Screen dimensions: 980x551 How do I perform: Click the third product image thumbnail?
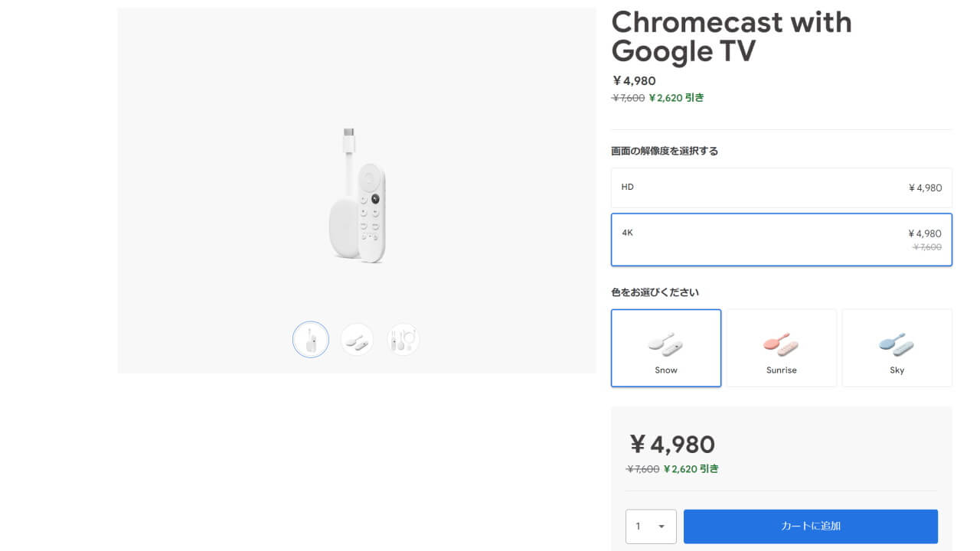pos(402,338)
